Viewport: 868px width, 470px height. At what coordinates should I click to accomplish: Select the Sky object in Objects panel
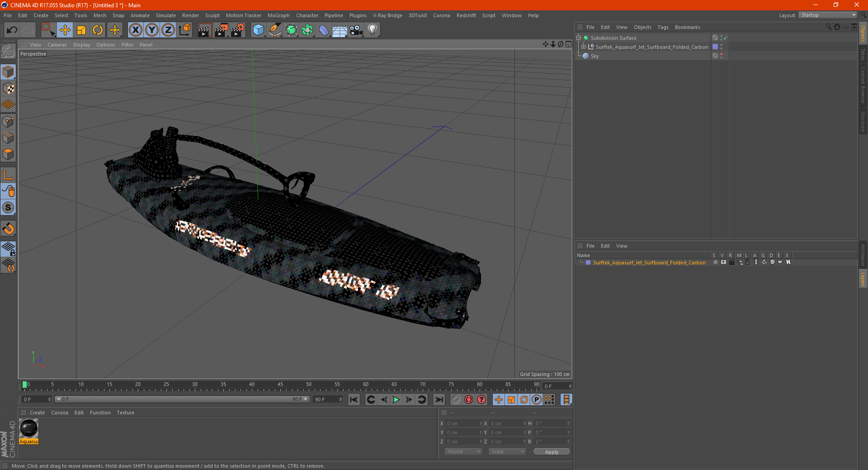point(594,56)
